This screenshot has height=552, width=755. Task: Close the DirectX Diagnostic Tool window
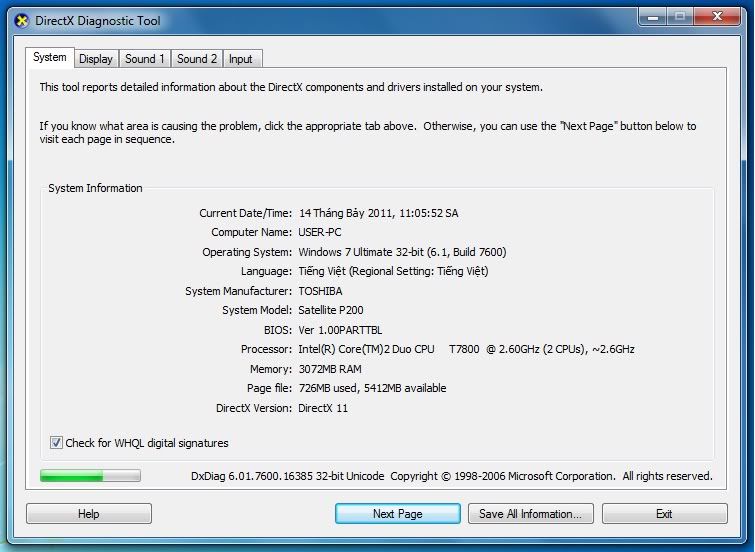tap(717, 17)
